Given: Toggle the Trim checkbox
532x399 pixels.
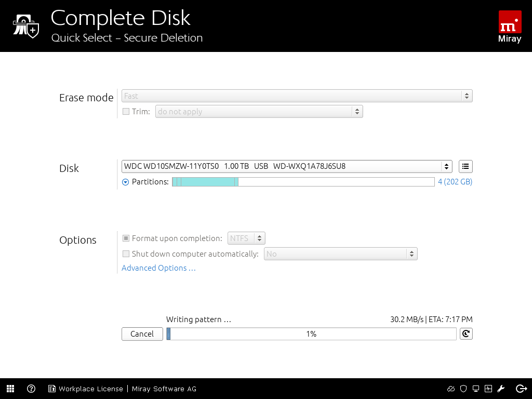Looking at the screenshot, I should [126, 112].
